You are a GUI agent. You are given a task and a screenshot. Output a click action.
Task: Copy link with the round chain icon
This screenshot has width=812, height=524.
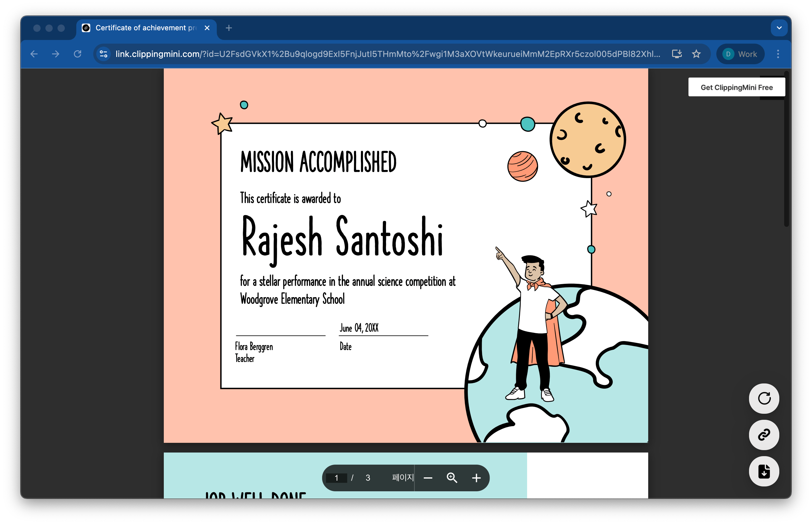point(764,435)
